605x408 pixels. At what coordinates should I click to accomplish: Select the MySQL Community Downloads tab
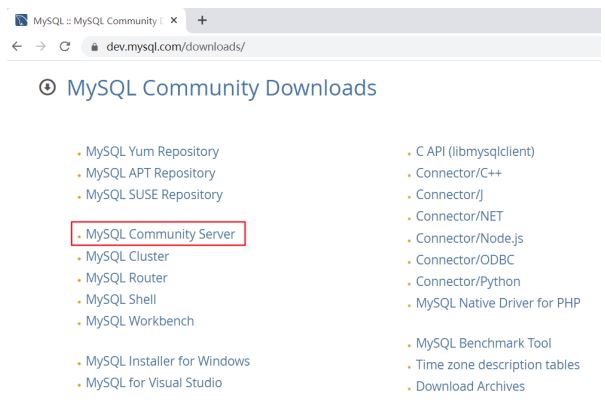[80, 15]
